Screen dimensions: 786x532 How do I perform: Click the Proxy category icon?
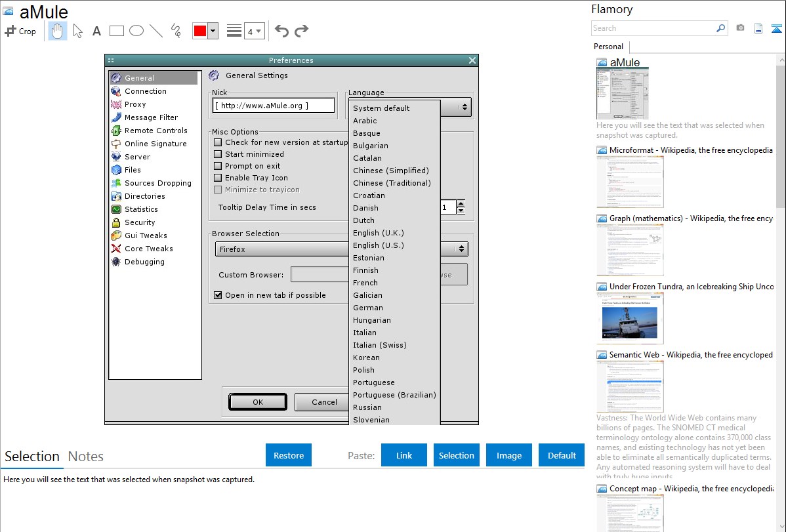115,104
